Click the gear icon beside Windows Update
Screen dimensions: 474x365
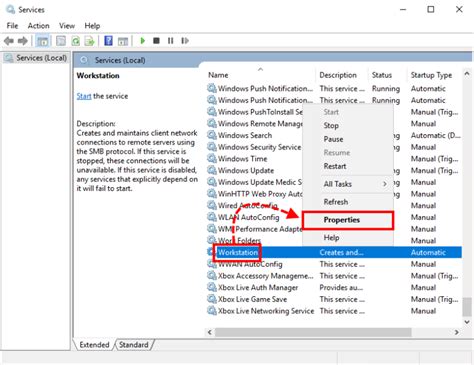tap(212, 170)
